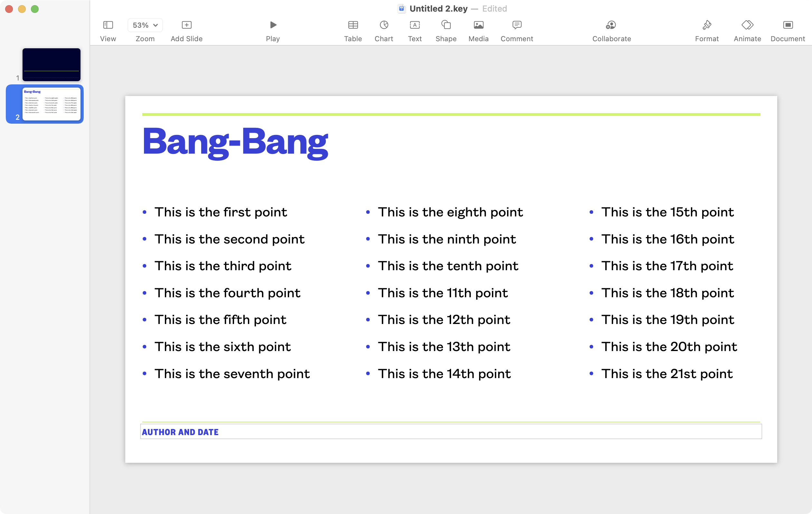
Task: Click bullet 'This is the 15th point'
Action: pos(668,212)
